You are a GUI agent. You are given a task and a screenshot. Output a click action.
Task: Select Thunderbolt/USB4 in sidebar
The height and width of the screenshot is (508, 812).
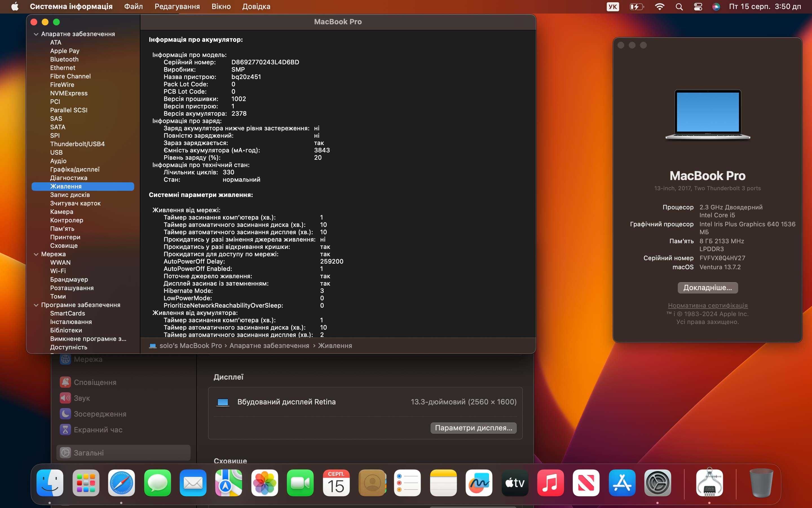pos(77,144)
